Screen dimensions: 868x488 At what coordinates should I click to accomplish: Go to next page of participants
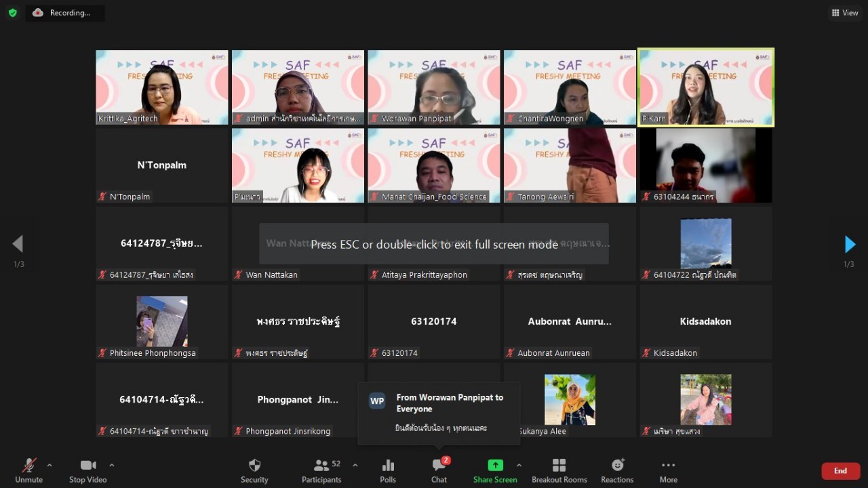point(849,244)
